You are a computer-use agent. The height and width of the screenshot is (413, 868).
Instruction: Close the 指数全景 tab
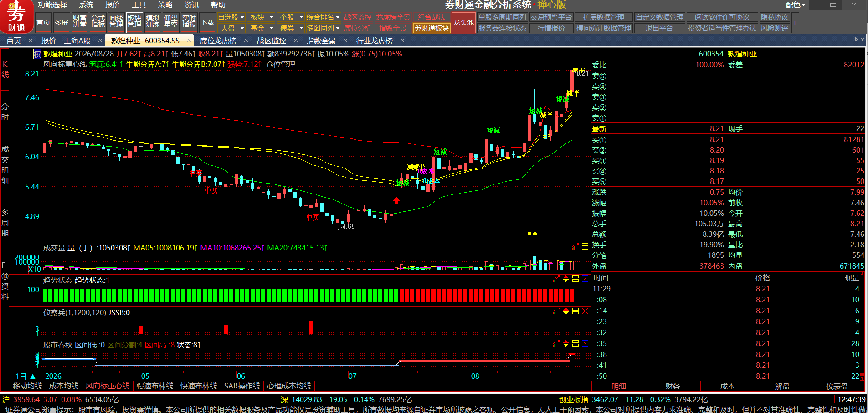[345, 41]
